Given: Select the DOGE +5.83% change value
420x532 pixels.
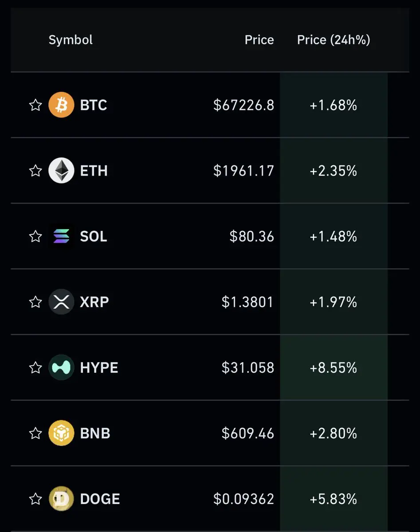Looking at the screenshot, I should coord(333,499).
